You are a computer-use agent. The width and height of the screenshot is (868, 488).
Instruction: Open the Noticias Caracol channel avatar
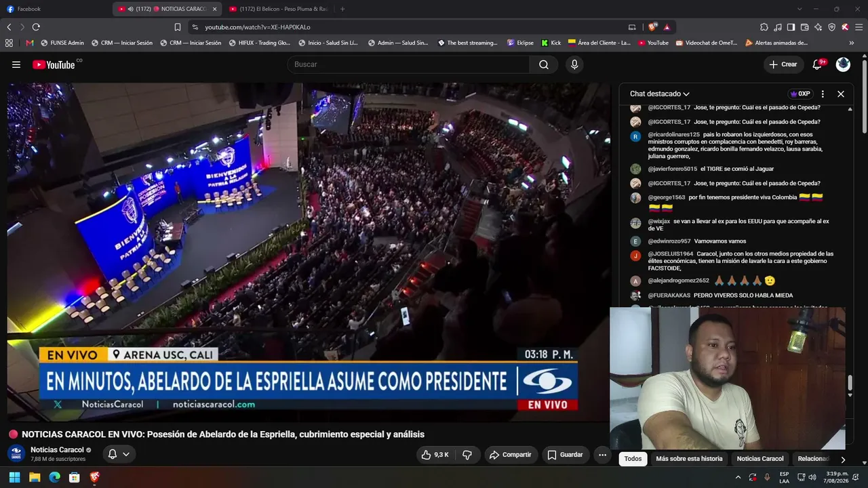pos(17,453)
